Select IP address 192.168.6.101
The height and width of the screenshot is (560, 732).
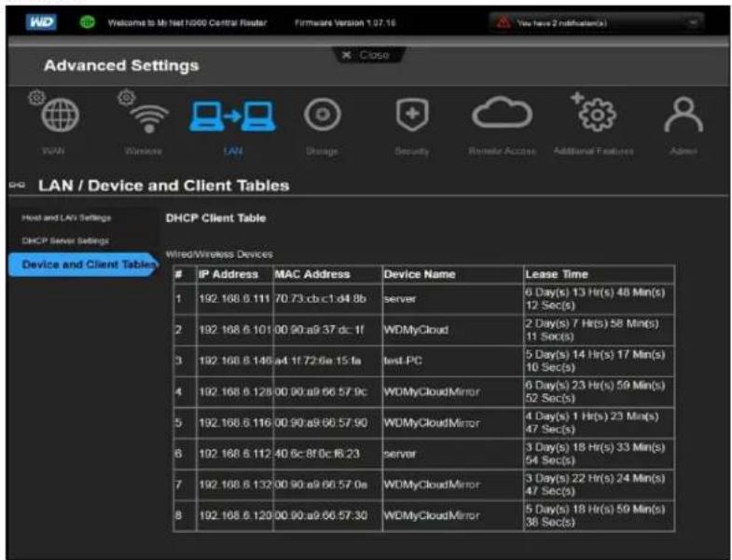(235, 330)
